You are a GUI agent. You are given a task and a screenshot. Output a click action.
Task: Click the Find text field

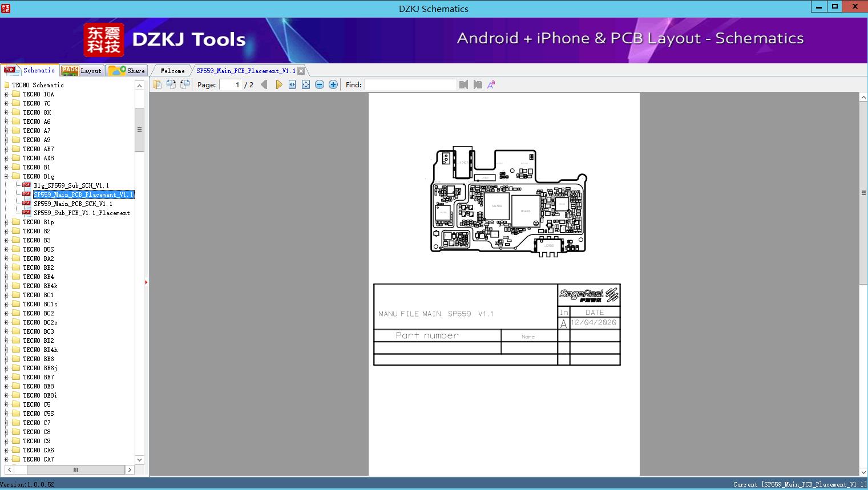(x=410, y=84)
